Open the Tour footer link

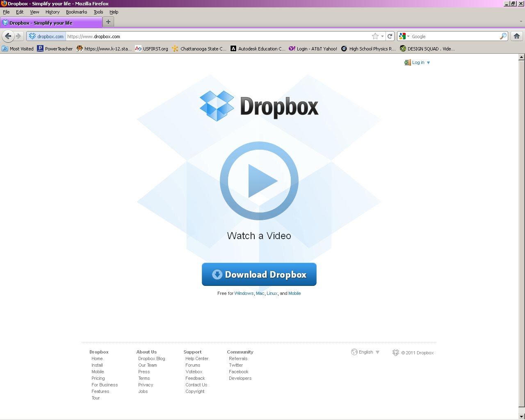coord(96,398)
